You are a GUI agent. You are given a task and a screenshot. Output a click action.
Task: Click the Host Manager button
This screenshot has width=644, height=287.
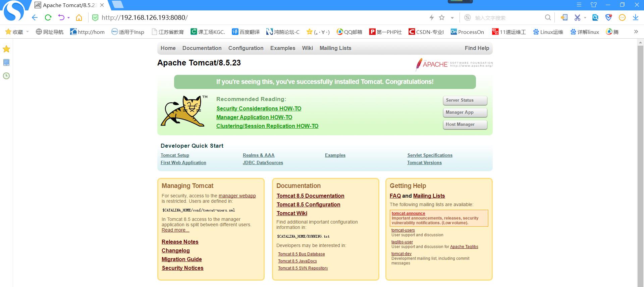tap(465, 125)
